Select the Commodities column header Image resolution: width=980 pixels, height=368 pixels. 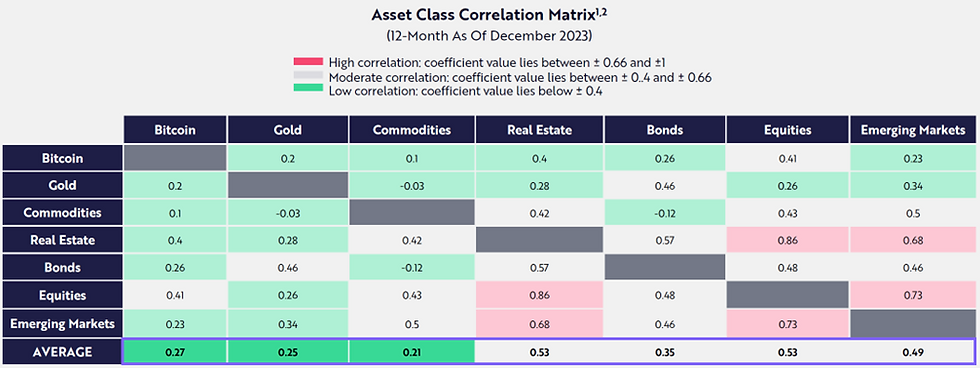pos(412,130)
